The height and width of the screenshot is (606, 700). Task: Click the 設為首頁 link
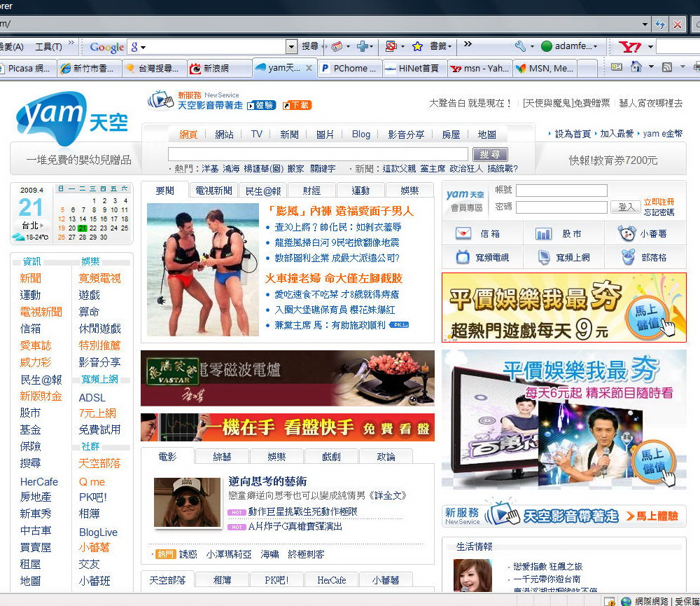pyautogui.click(x=573, y=134)
